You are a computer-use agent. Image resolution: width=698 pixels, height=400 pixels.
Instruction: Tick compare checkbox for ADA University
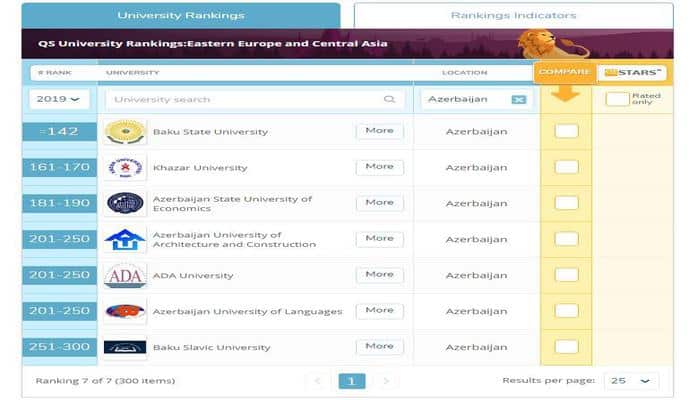point(566,275)
